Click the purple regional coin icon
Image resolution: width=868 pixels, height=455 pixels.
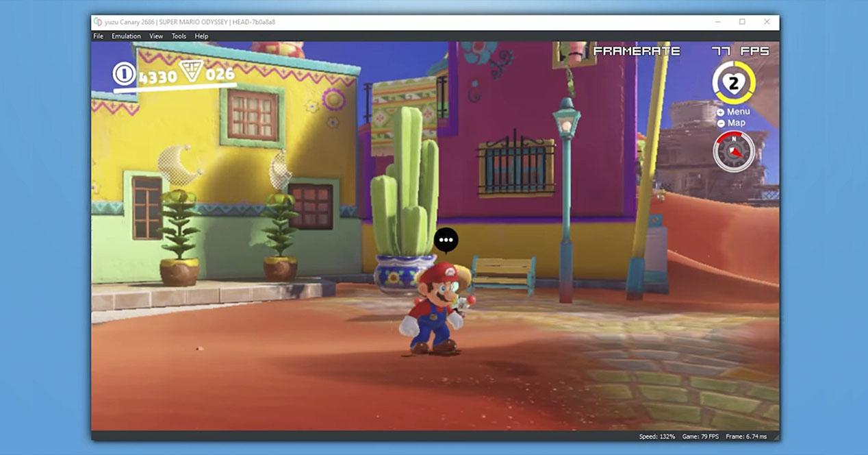pyautogui.click(x=190, y=70)
